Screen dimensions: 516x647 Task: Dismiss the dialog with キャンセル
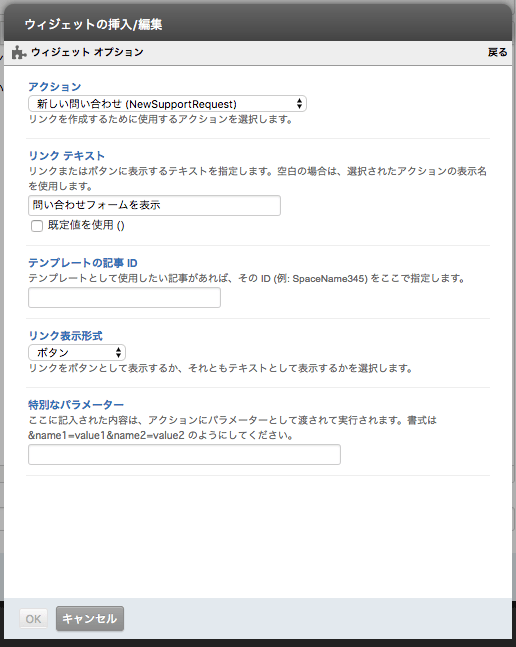click(90, 619)
